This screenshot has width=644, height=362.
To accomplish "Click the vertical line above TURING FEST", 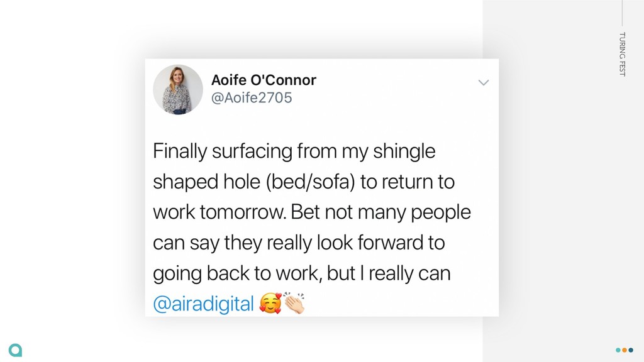I will tap(622, 13).
